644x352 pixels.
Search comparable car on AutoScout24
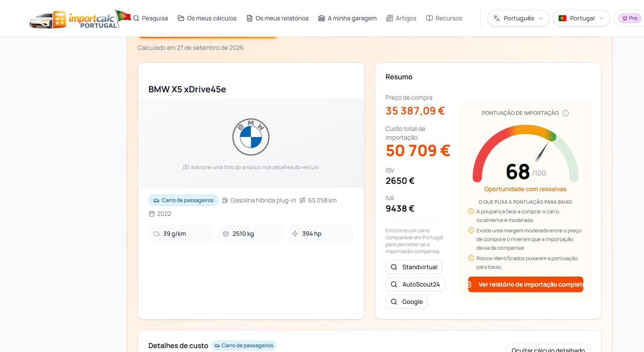[x=415, y=284]
